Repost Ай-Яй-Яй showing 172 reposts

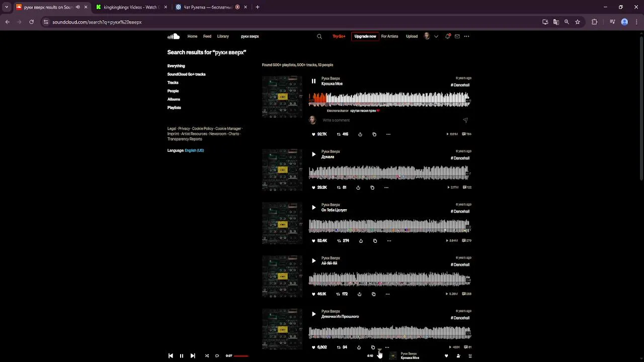(x=342, y=294)
